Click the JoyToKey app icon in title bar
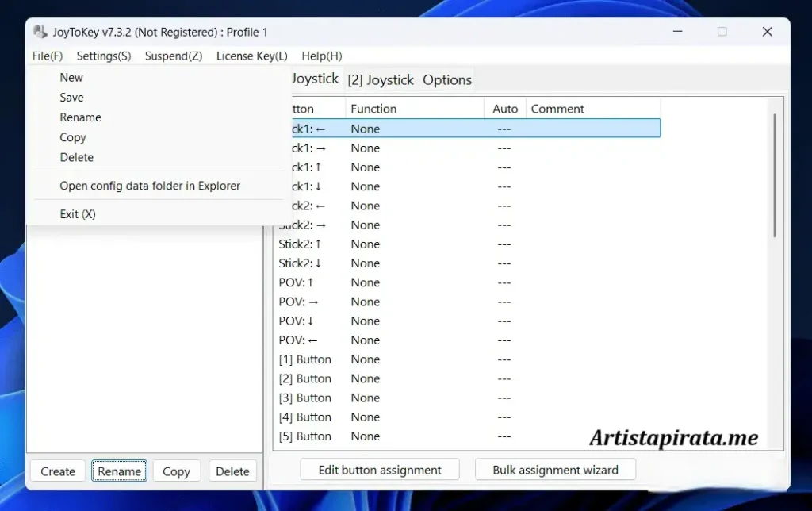812x511 pixels. (x=40, y=32)
